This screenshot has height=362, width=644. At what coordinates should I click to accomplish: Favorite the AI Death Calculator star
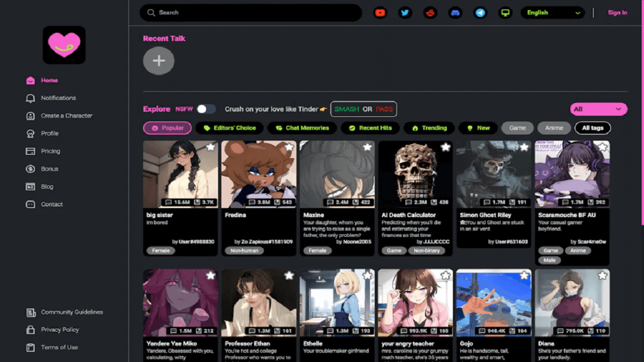tap(446, 147)
